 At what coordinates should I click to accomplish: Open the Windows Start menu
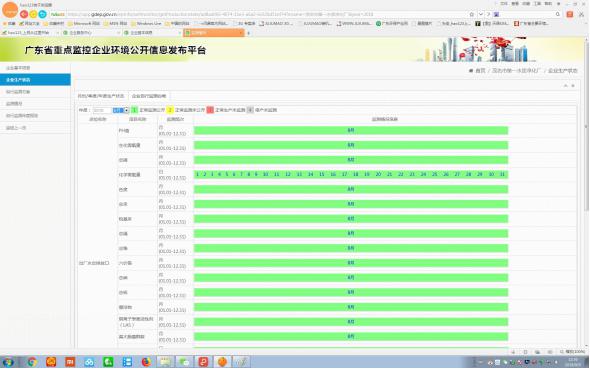[x=8, y=362]
